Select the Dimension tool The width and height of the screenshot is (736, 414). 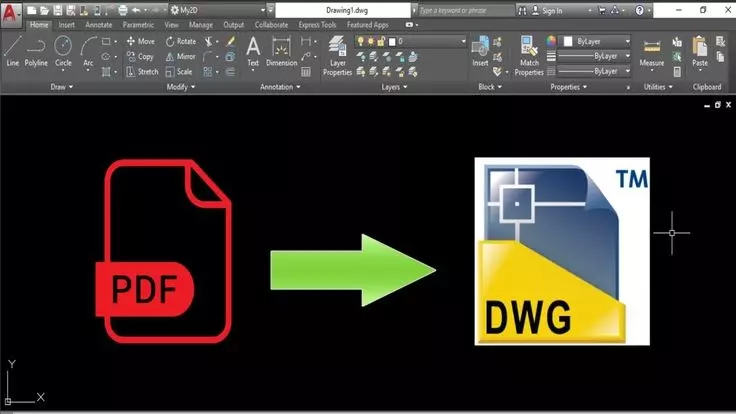click(281, 52)
